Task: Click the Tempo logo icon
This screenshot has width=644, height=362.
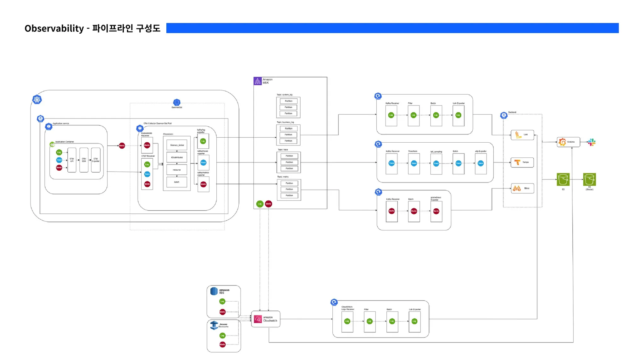Action: [517, 162]
